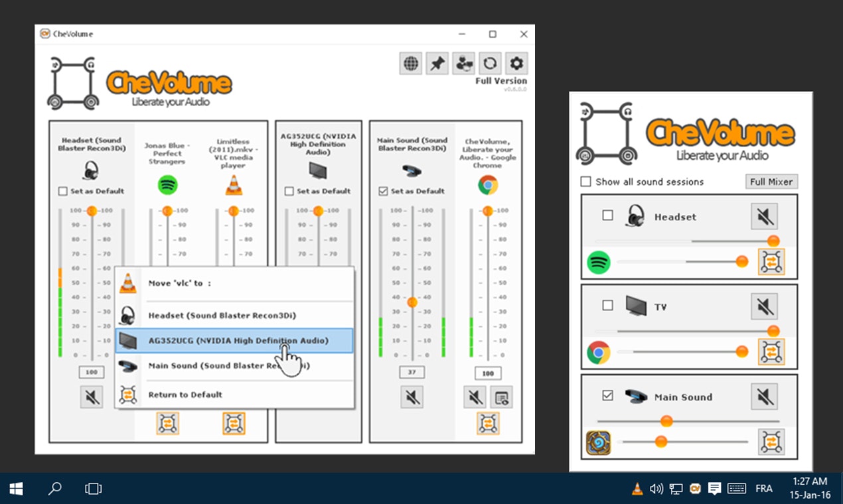
Task: Check Set as Default for Headset
Action: (63, 191)
